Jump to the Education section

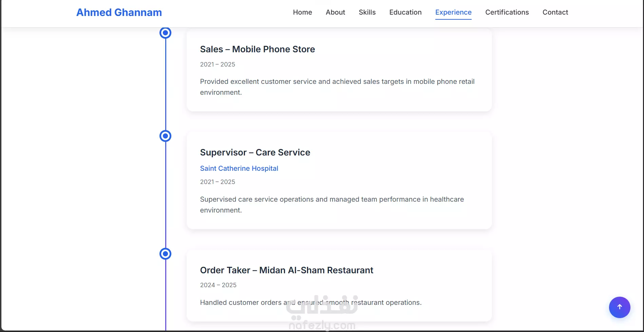(405, 12)
